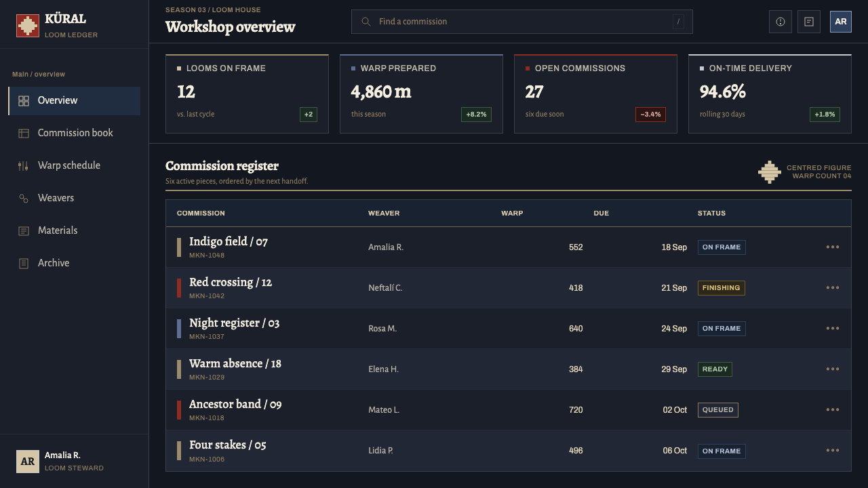Open the Archive section

point(75,264)
